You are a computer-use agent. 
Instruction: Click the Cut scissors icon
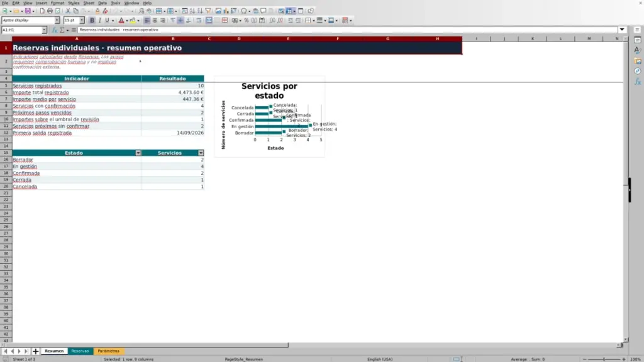(68, 11)
